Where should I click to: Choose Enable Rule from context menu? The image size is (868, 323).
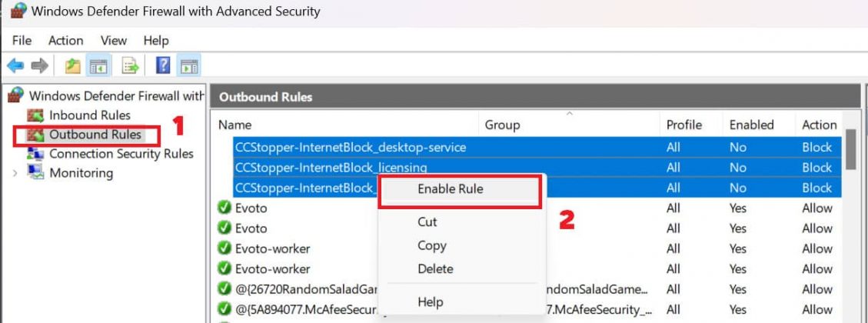(x=450, y=188)
